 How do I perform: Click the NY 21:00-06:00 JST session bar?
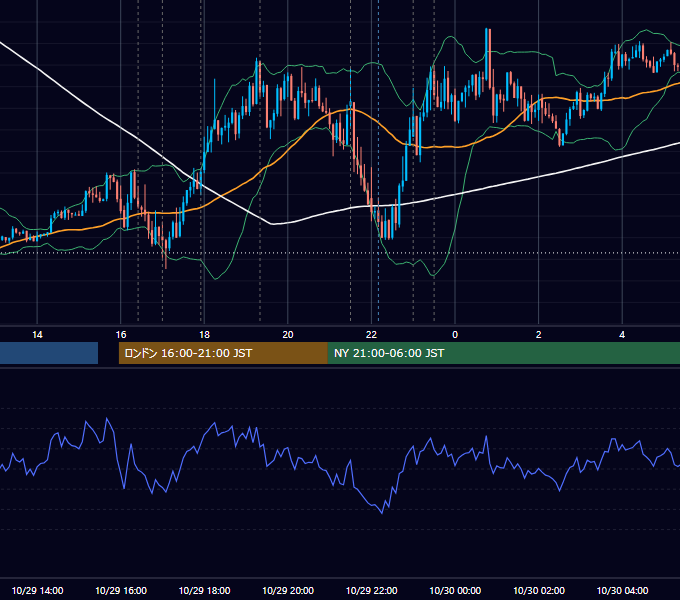(503, 353)
